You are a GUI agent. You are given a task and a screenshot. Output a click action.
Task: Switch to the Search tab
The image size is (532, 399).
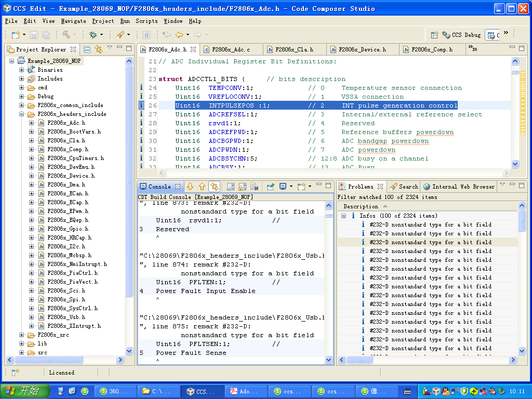404,187
